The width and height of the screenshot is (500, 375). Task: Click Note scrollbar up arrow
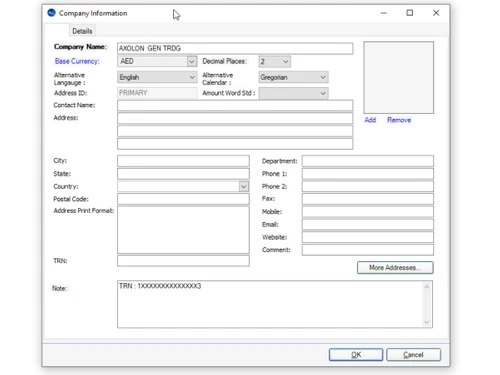point(427,287)
